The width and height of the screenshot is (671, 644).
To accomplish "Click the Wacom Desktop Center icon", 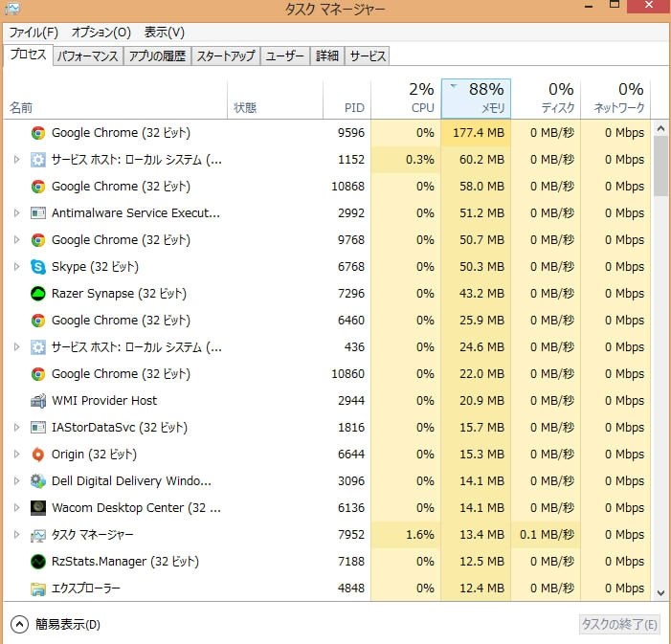I will pyautogui.click(x=38, y=508).
